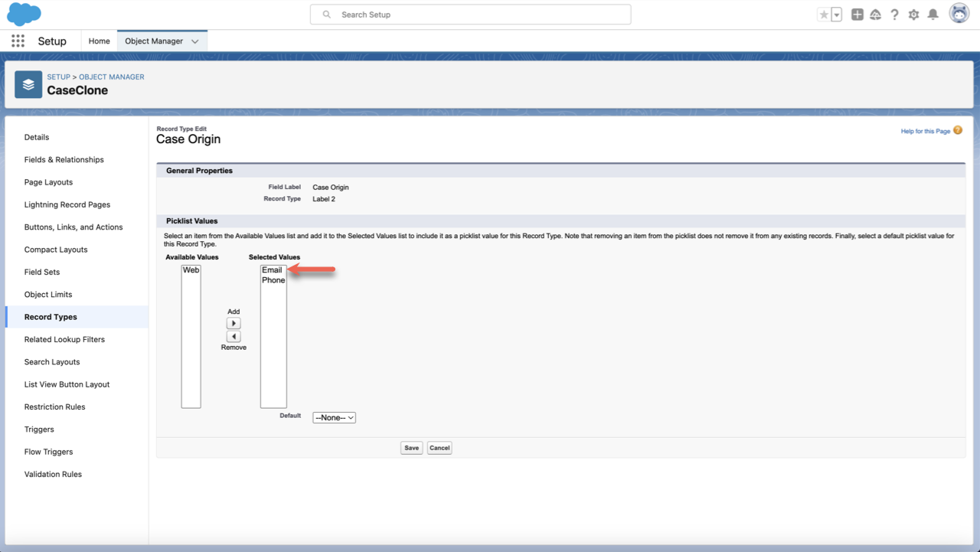Click the Favorites star icon
The height and width of the screenshot is (552, 980).
(x=824, y=15)
